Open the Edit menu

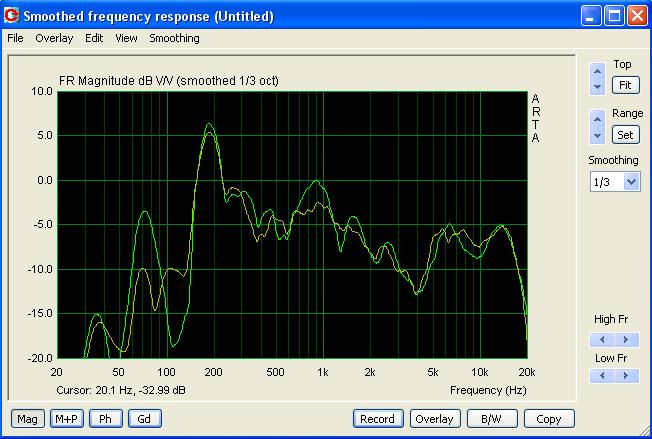[94, 38]
